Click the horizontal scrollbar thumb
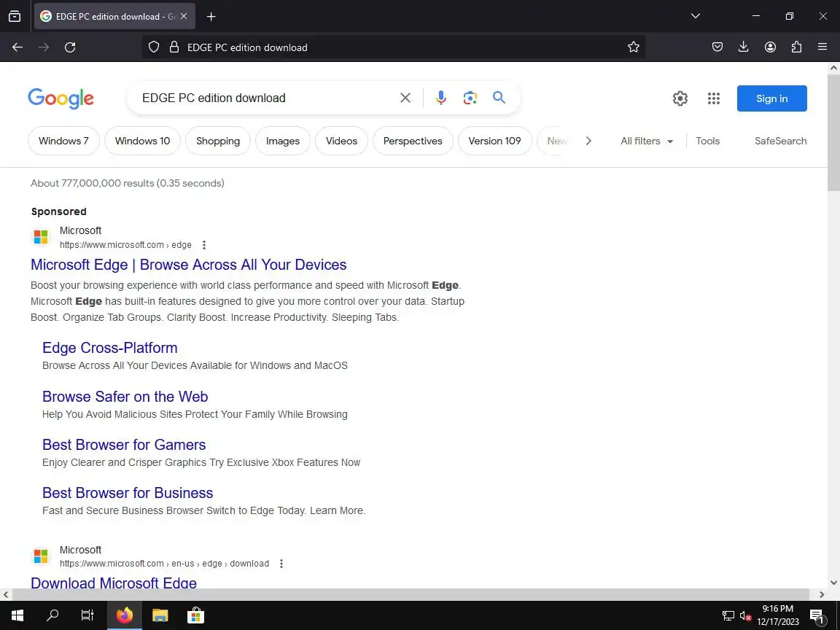This screenshot has height=630, width=840. [411, 594]
